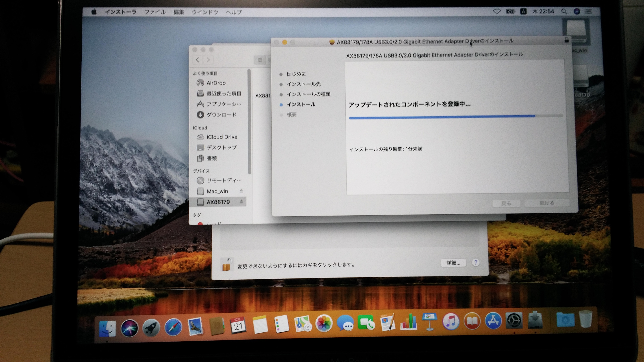Open Keynote from the Dock
This screenshot has height=362, width=644.
pos(429,322)
